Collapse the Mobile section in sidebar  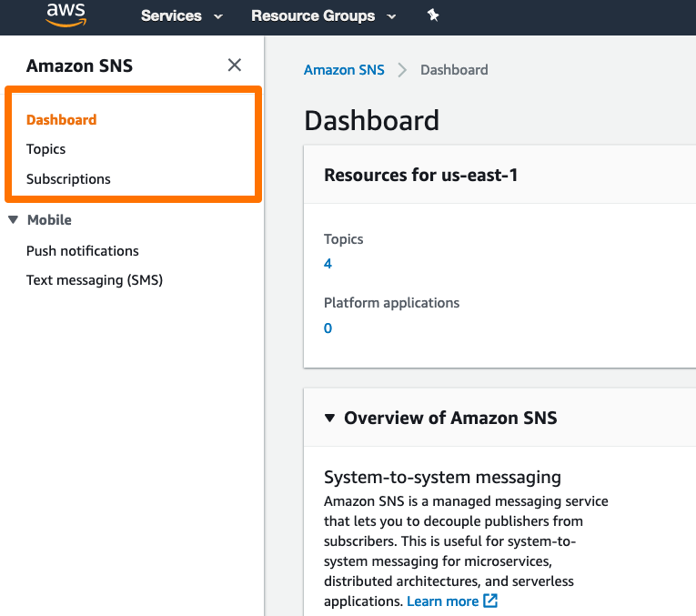coord(14,219)
